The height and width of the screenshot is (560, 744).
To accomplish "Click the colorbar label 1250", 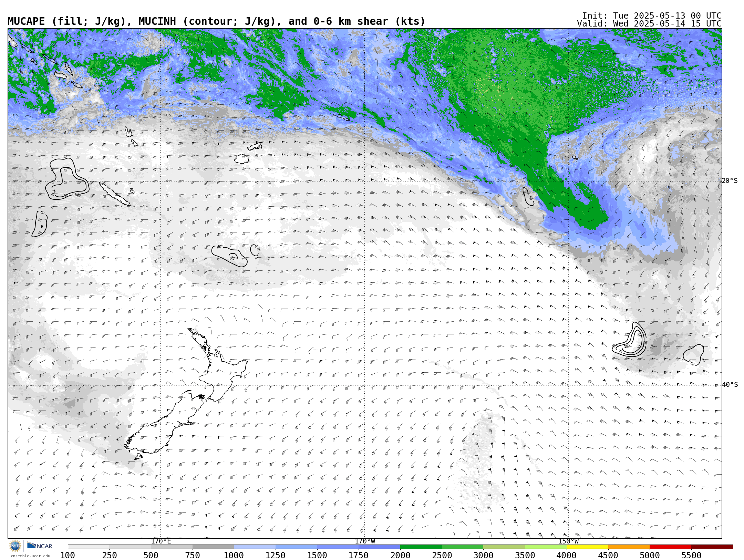I will tap(276, 555).
